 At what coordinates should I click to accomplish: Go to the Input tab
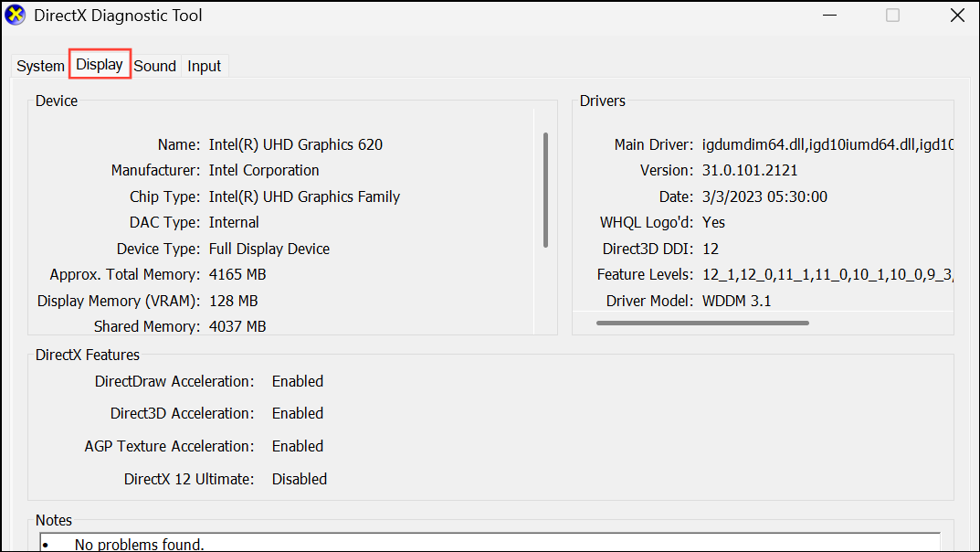(204, 65)
